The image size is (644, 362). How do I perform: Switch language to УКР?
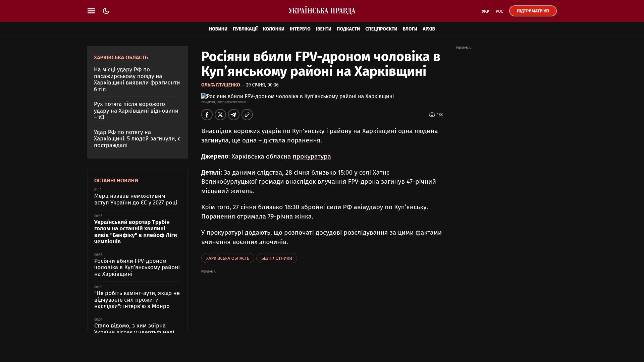point(485,11)
